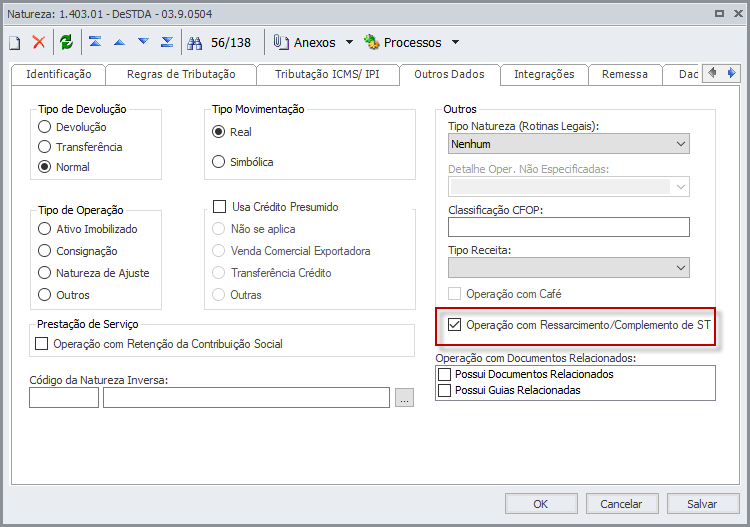The width and height of the screenshot is (750, 527).
Task: Open the Anexos dropdown arrow
Action: coord(349,42)
